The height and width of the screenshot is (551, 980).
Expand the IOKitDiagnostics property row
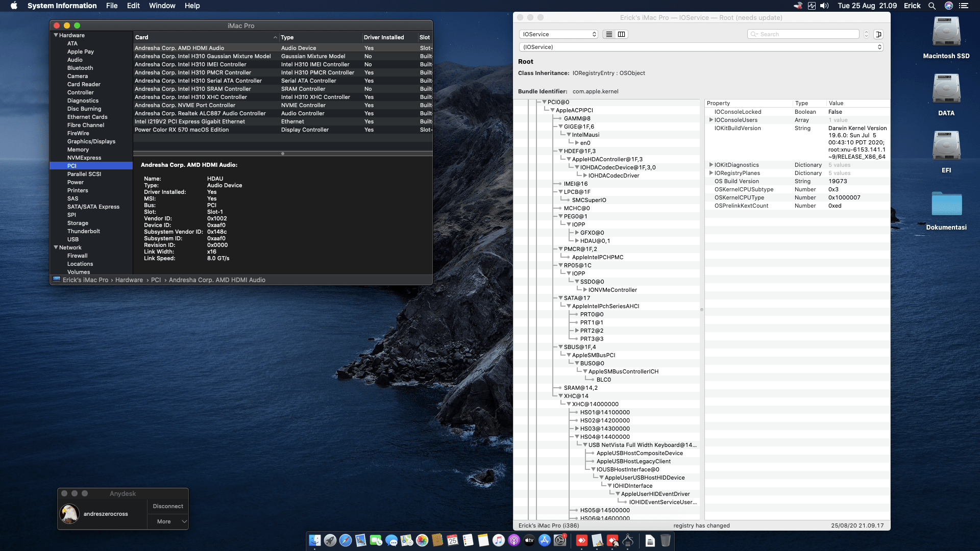711,165
